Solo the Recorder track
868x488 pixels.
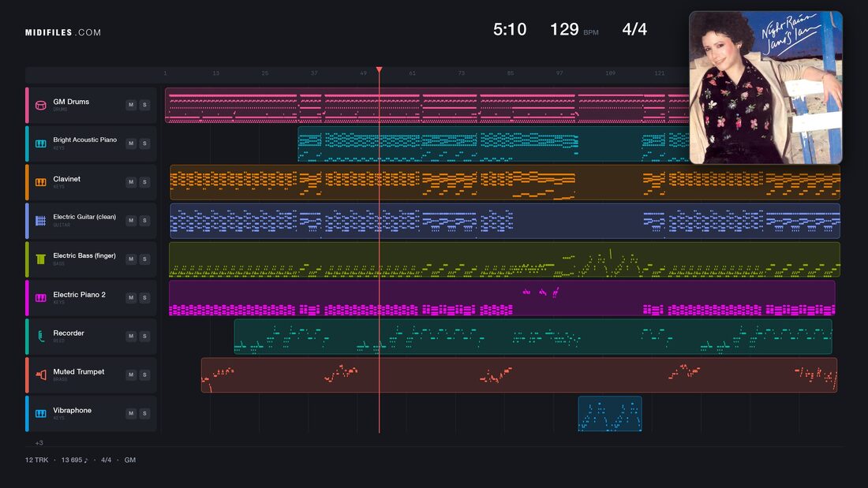pyautogui.click(x=144, y=336)
